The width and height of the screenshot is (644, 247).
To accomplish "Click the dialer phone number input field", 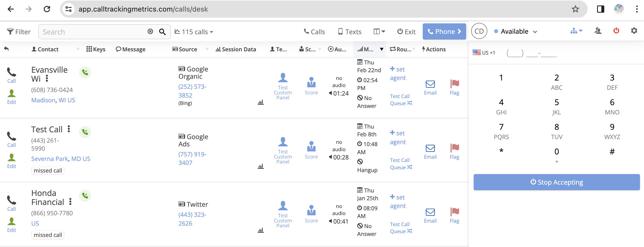I will (x=532, y=53).
